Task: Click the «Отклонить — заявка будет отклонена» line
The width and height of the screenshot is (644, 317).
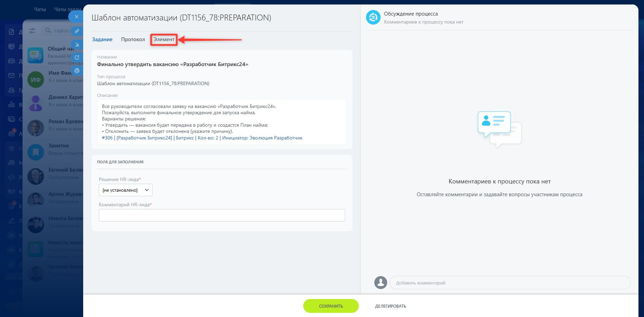Action: 168,132
